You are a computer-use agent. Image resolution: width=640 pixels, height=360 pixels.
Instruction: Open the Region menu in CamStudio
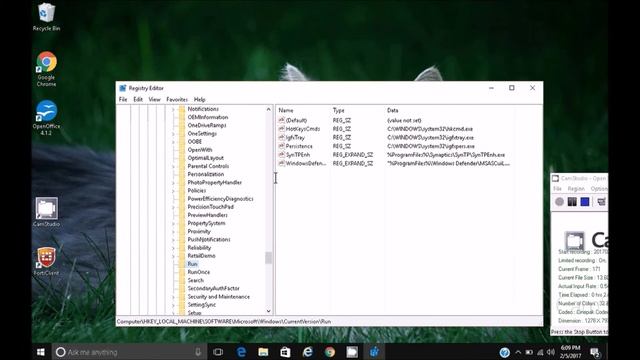pos(576,189)
